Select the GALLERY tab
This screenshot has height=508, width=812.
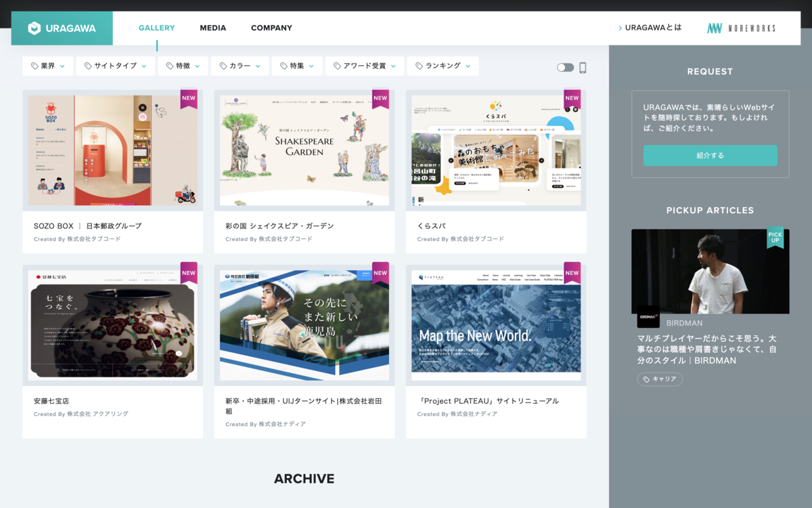coord(156,28)
